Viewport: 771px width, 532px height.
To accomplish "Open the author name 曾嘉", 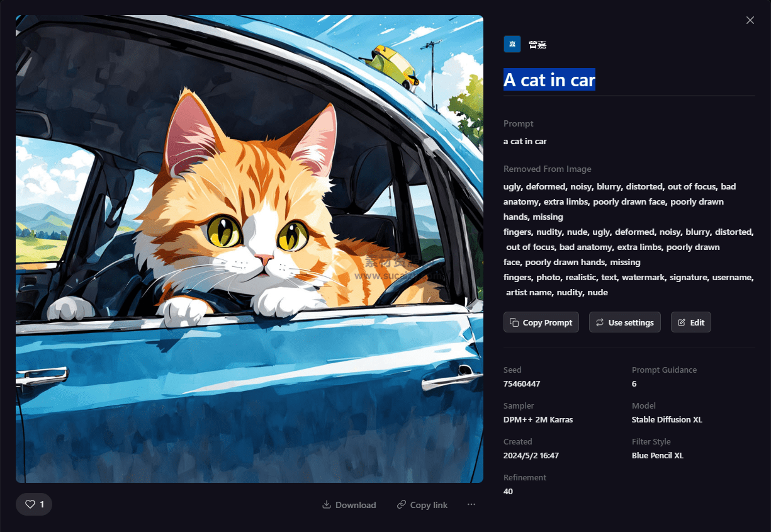I will 537,45.
